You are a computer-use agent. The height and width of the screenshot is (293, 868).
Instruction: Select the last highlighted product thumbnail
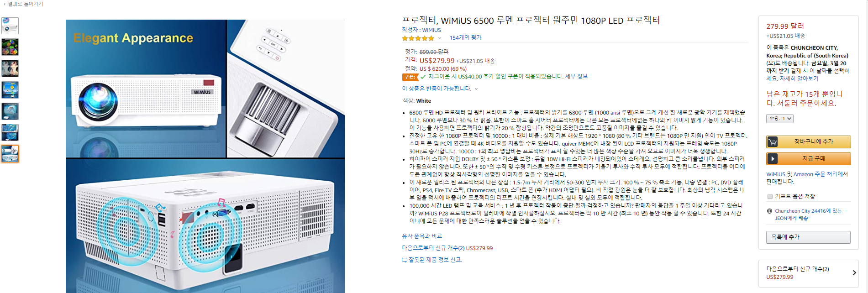pos(10,154)
